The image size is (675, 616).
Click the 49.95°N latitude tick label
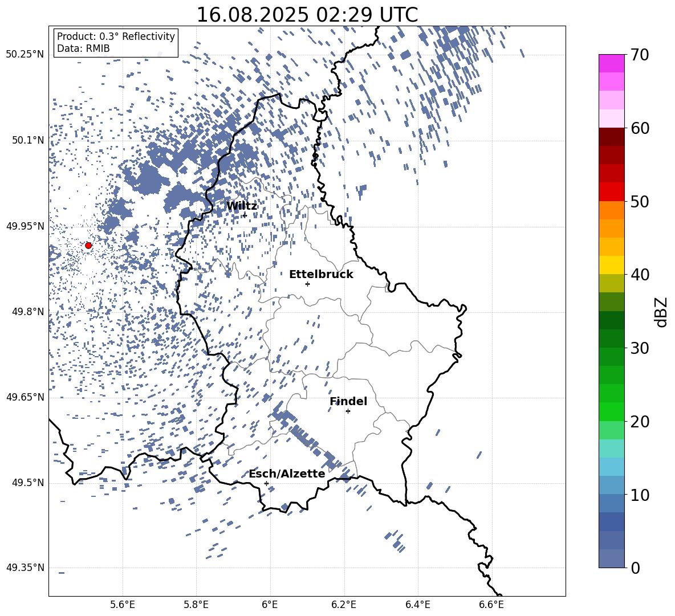(25, 226)
